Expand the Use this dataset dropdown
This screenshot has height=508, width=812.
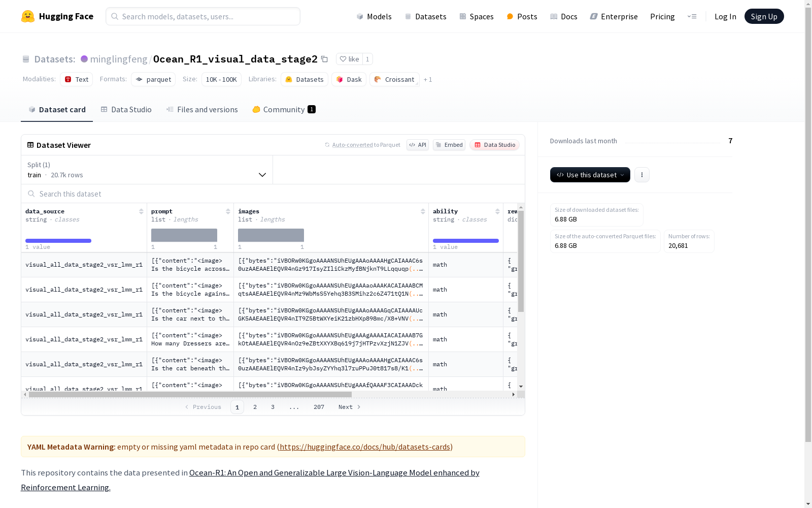click(590, 175)
